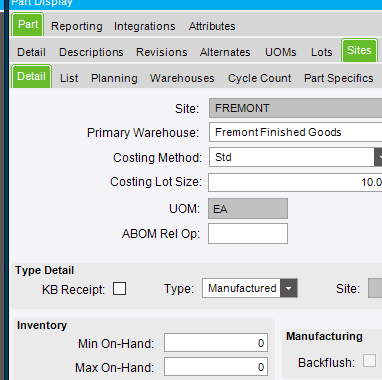Click the ABOM Rel Op field
The image size is (382, 380).
coord(248,234)
